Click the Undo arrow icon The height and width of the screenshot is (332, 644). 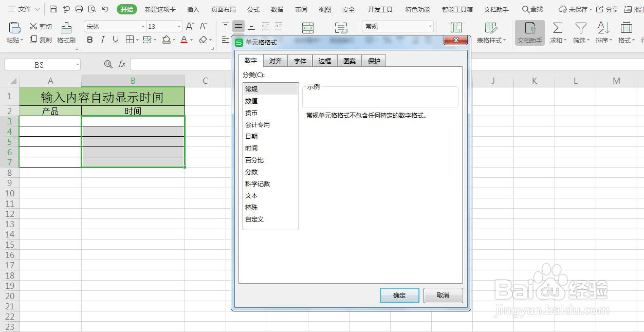click(105, 9)
